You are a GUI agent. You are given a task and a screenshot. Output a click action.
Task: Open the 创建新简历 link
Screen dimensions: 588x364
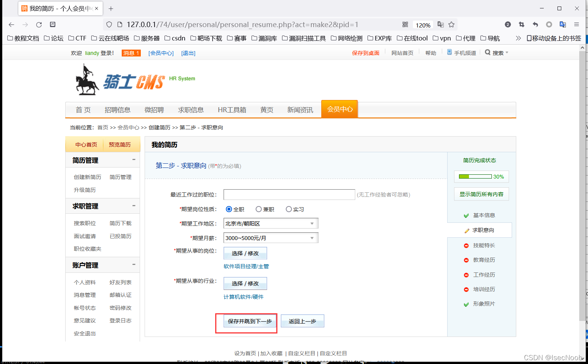(x=87, y=177)
